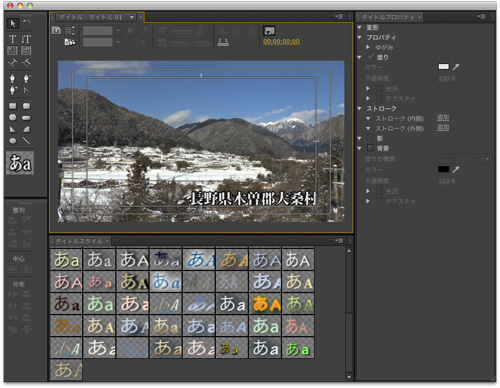Viewport: 500px width, 388px height.
Task: Open the タイトルプロパティ panel flyout menu
Action: click(481, 16)
